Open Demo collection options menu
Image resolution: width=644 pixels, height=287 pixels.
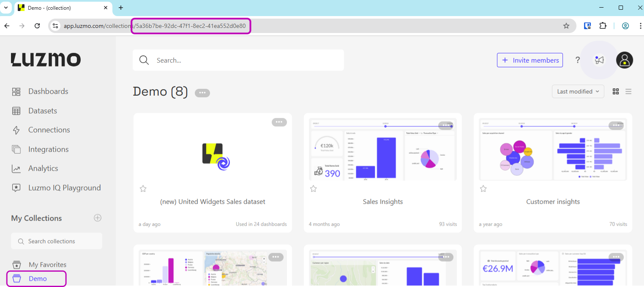202,93
